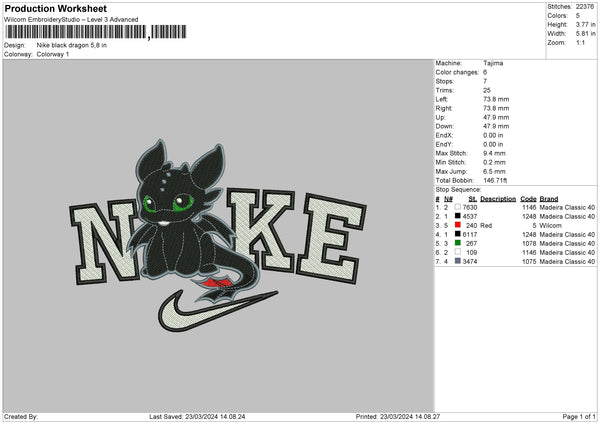Click the 'Colors:' label in the header
The image size is (600, 424).
click(x=557, y=16)
